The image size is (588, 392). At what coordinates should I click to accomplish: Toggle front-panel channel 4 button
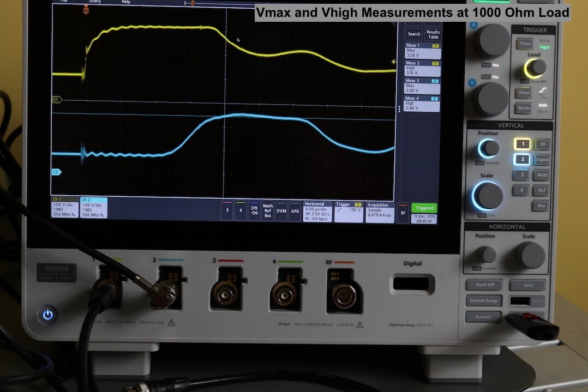click(x=521, y=190)
